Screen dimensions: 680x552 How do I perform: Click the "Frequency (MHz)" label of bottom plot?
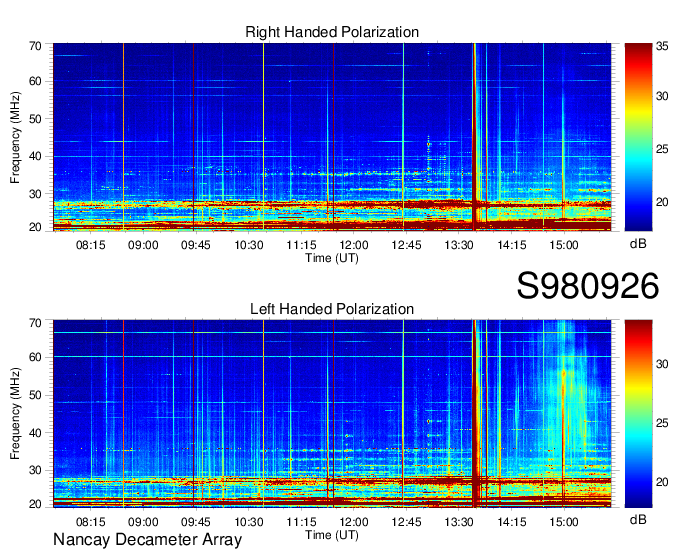click(15, 414)
